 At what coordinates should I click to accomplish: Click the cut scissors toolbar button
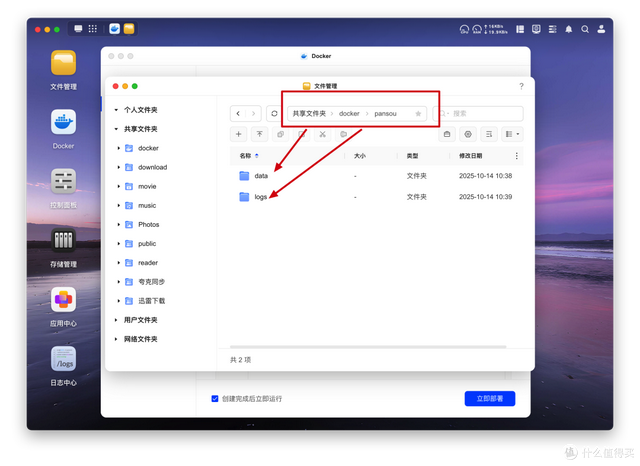322,134
